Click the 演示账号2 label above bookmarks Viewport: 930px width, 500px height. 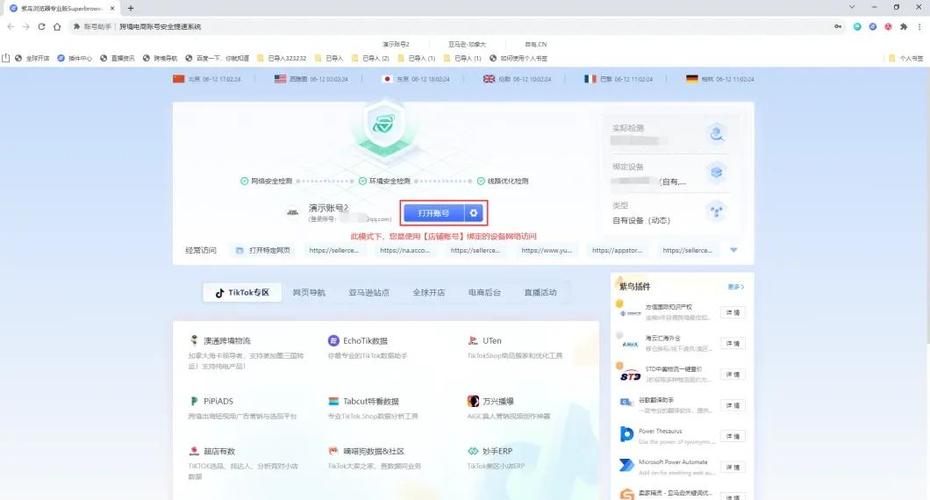click(x=396, y=44)
